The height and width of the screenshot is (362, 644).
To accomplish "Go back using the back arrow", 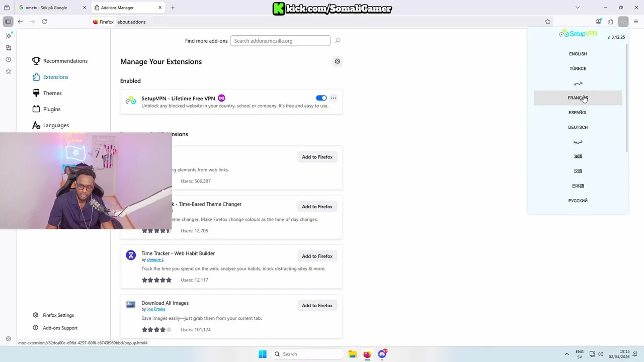I will (20, 22).
